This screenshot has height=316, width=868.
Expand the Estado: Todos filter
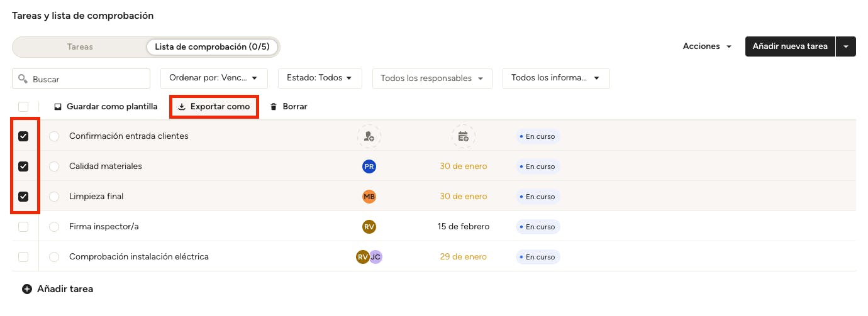point(320,79)
